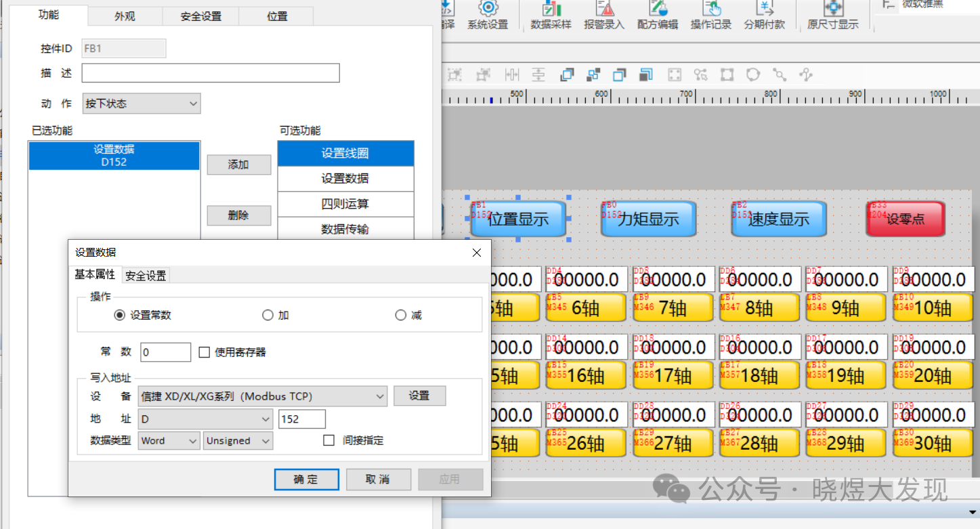Open 操作记录 operation log icon

(x=711, y=9)
